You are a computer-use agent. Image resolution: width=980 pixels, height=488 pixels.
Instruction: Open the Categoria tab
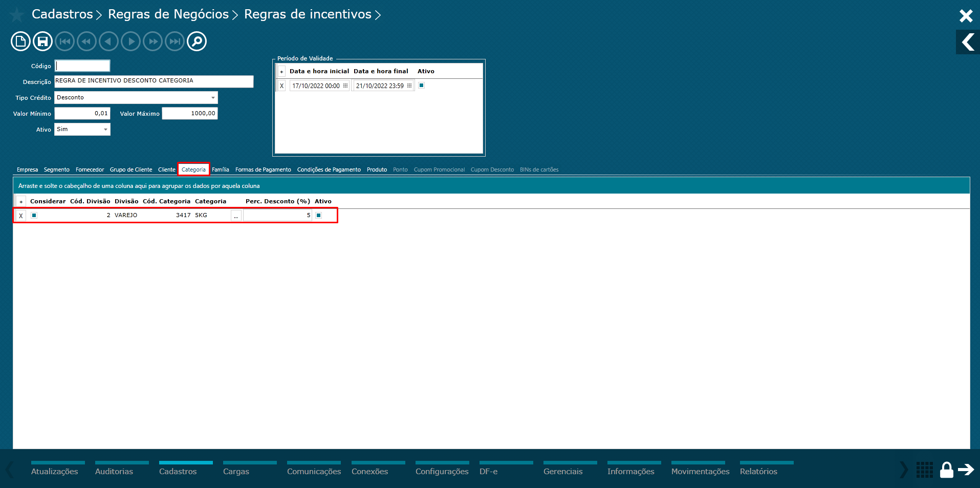[x=193, y=169]
